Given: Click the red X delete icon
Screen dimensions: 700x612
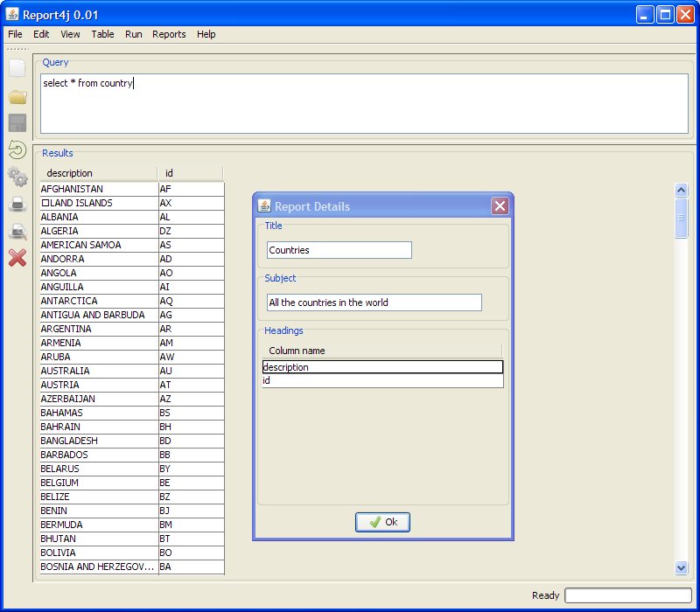Looking at the screenshot, I should [17, 258].
